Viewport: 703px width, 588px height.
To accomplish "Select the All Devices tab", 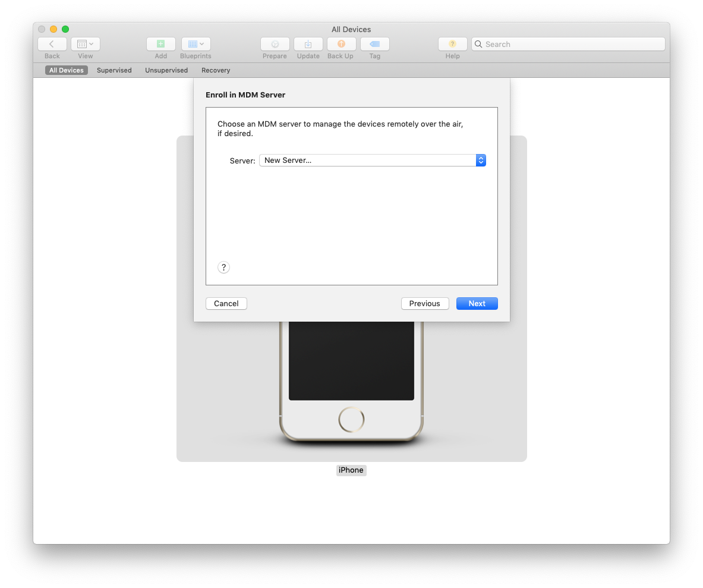I will [x=67, y=70].
